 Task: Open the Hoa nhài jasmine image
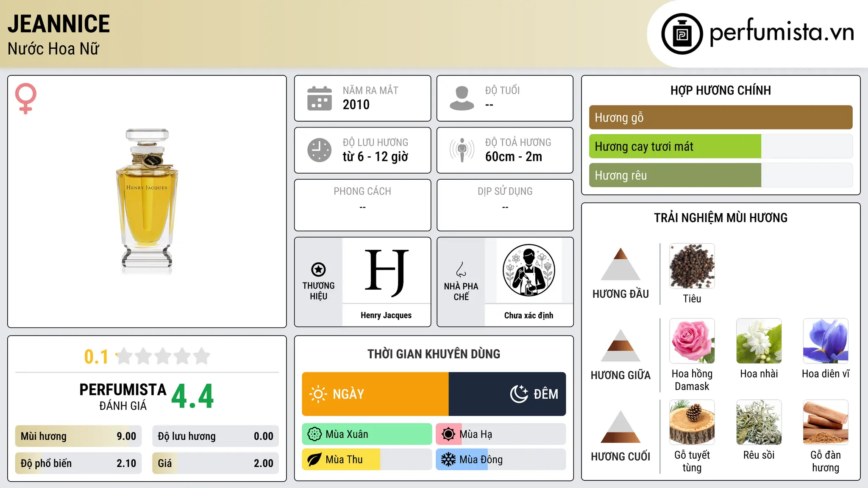[x=759, y=341]
